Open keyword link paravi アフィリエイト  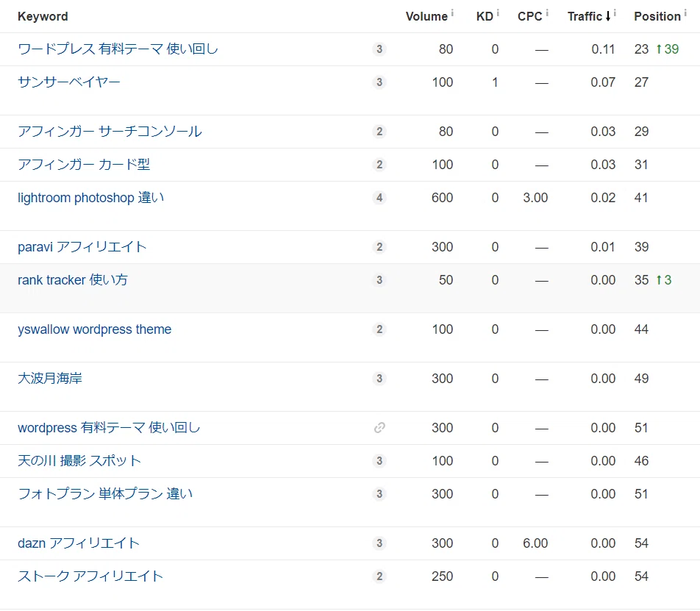(x=82, y=247)
